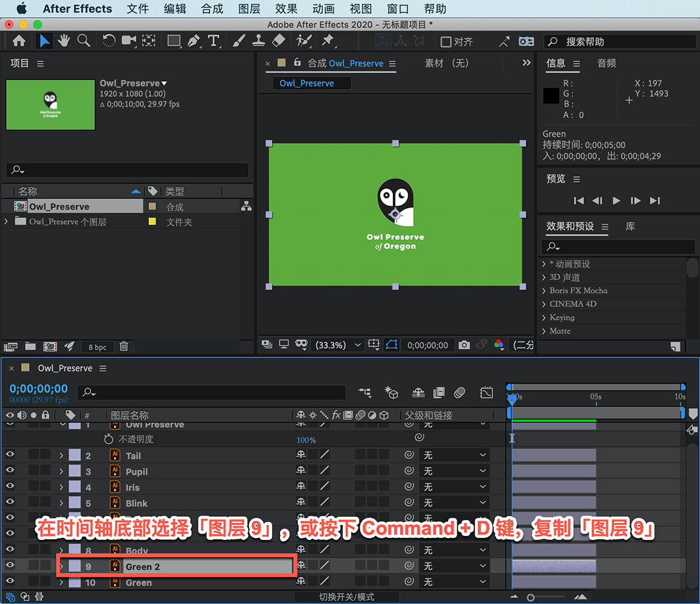
Task: Open the 合成 menu
Action: coord(212,9)
